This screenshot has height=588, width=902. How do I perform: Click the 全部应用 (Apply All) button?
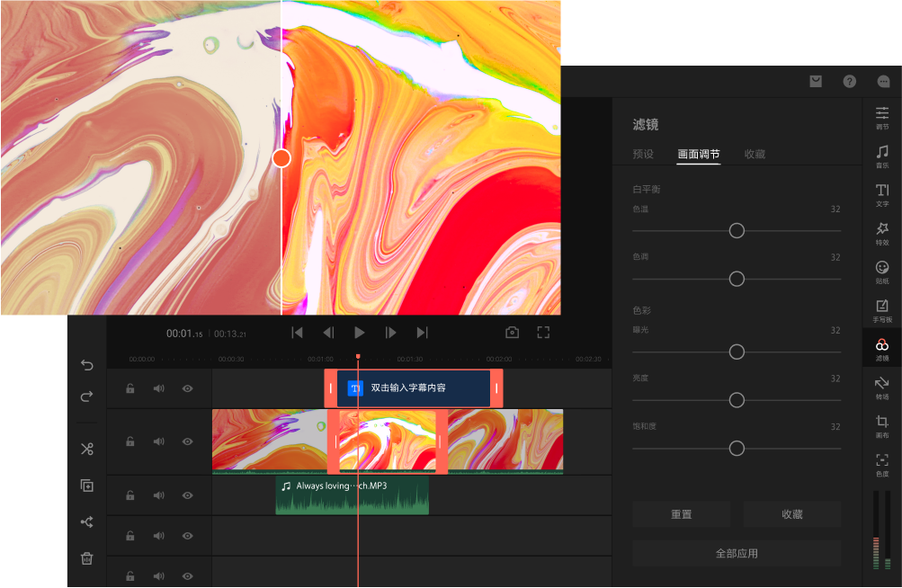736,553
